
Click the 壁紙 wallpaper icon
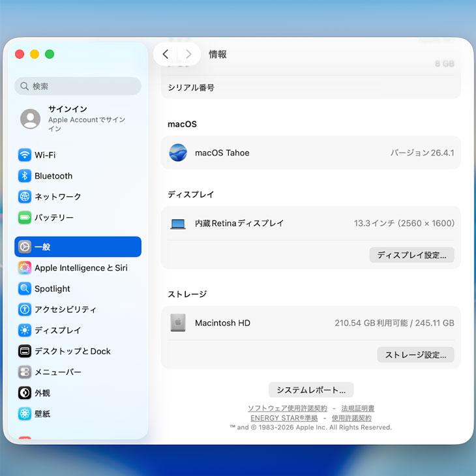click(25, 413)
